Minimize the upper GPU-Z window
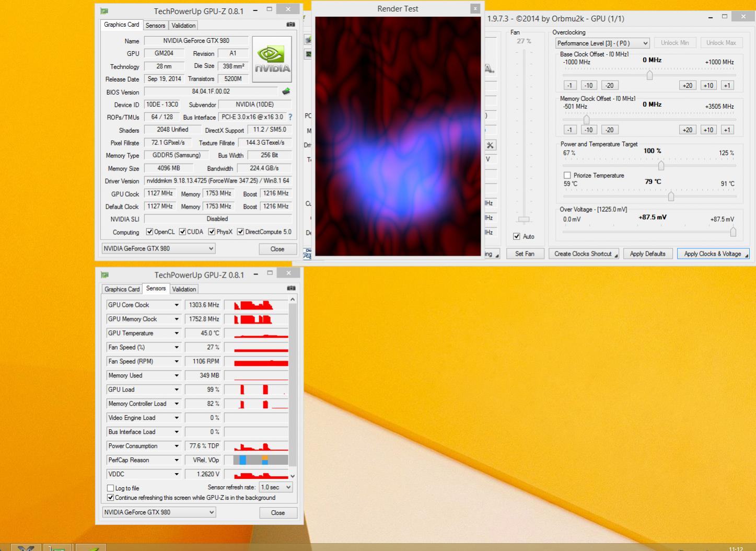This screenshot has width=756, height=551. click(x=255, y=10)
